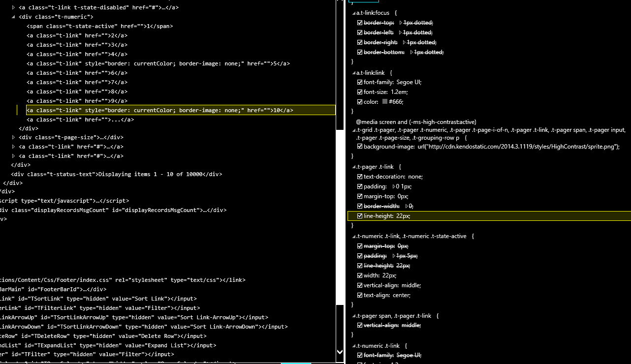The width and height of the screenshot is (631, 364).
Task: Expand the border-top shorthand value
Action: coord(401,23)
